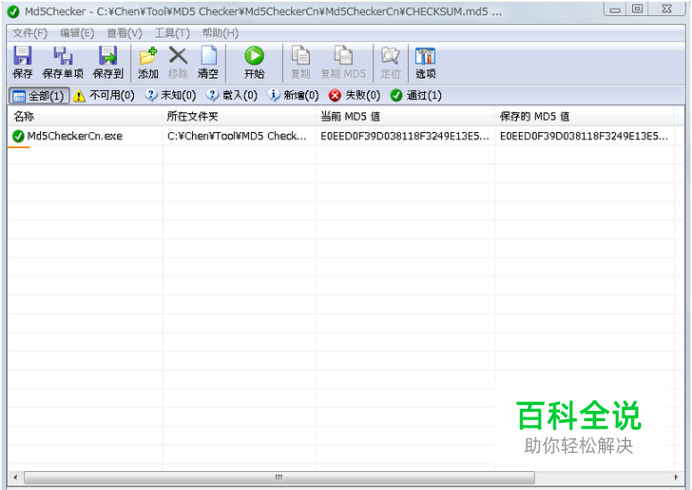The image size is (692, 490).
Task: Click the saved MD5 value cell in 保存的 MD5 值 column
Action: 583,136
